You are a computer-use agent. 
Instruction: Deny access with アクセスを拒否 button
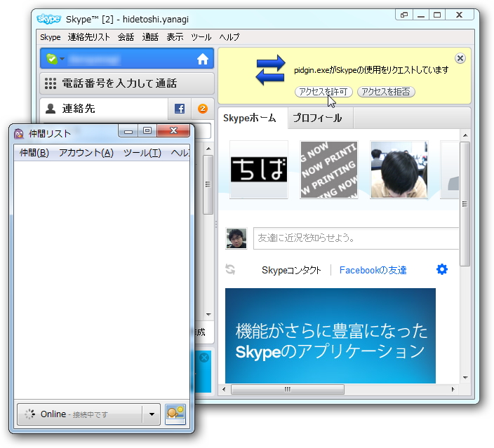386,92
